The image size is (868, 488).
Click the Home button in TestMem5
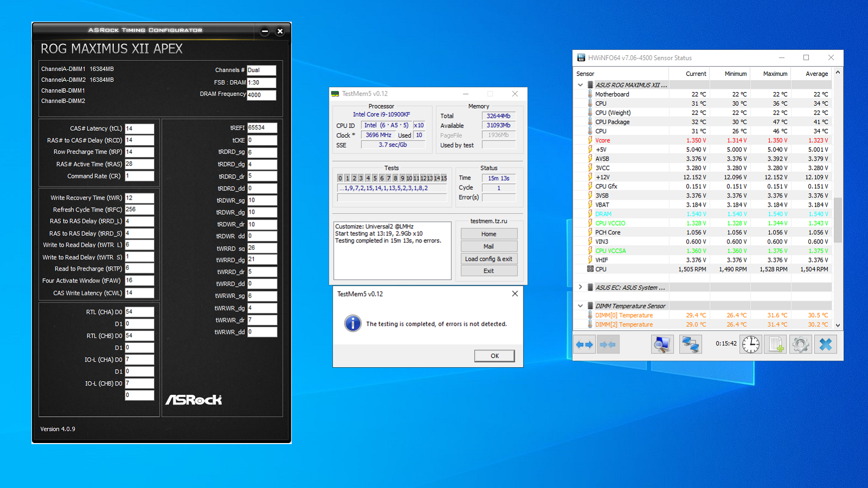[x=489, y=234]
